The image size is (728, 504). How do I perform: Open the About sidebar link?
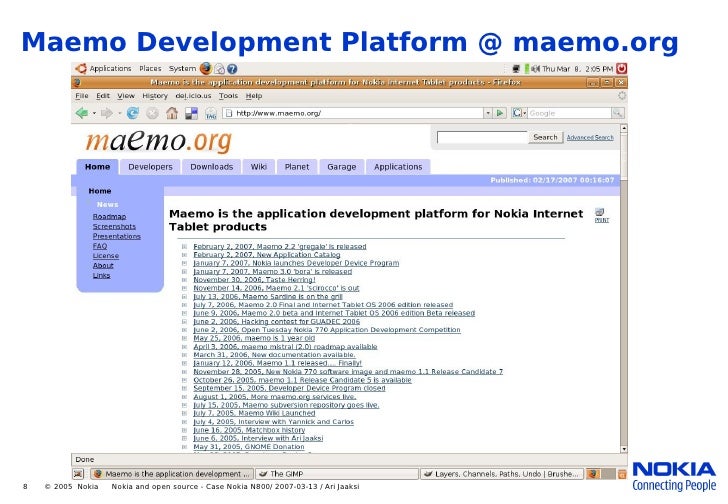(103, 265)
